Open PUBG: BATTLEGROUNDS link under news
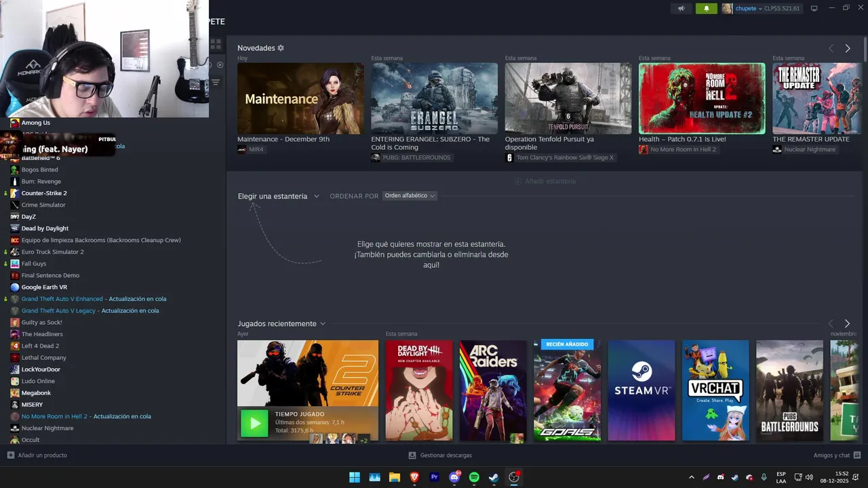 [x=411, y=157]
